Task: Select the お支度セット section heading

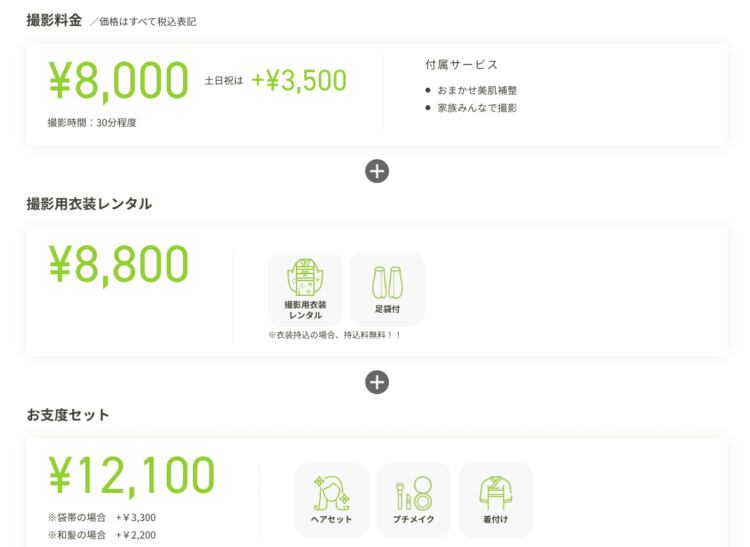Action: [68, 415]
